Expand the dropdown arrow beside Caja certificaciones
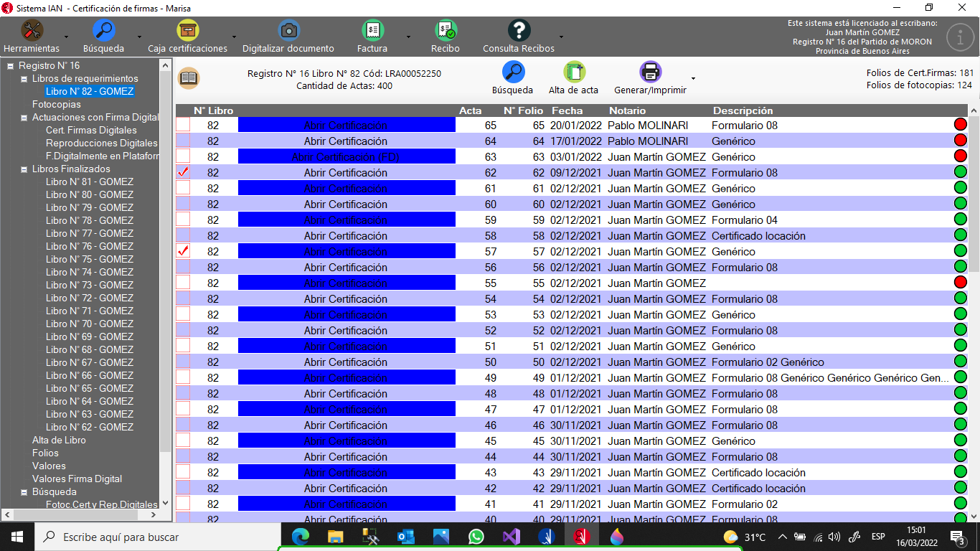Screen dimensions: 980x551 (x=234, y=37)
